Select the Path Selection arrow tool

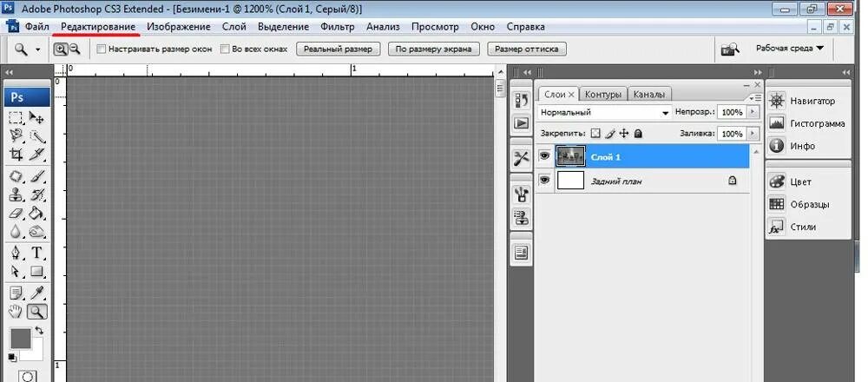click(x=16, y=272)
